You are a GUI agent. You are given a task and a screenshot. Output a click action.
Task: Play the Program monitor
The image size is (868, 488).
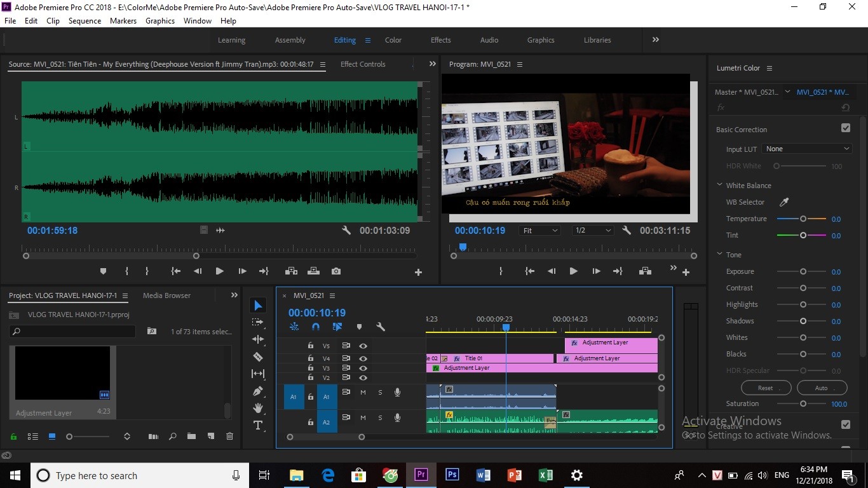tap(573, 271)
